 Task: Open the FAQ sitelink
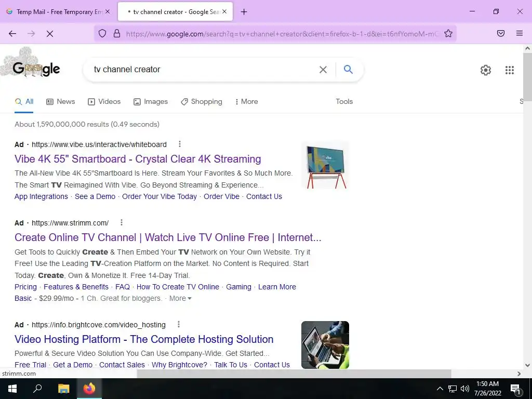pos(123,287)
